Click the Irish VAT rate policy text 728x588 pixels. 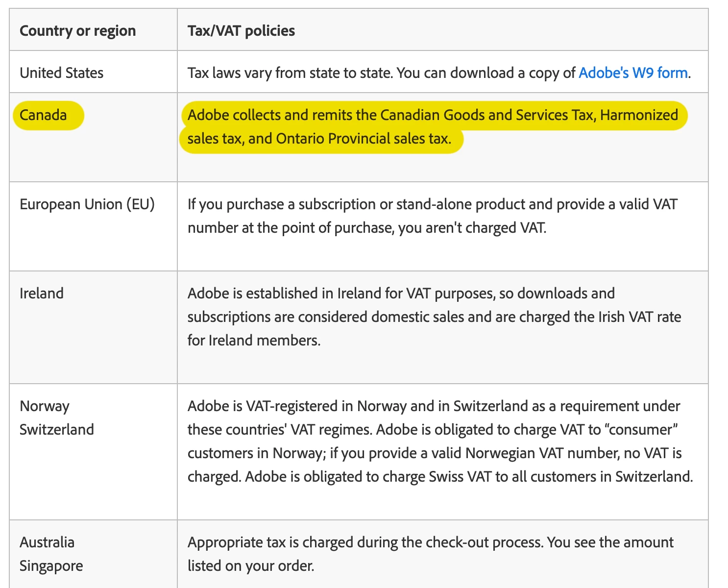point(434,317)
